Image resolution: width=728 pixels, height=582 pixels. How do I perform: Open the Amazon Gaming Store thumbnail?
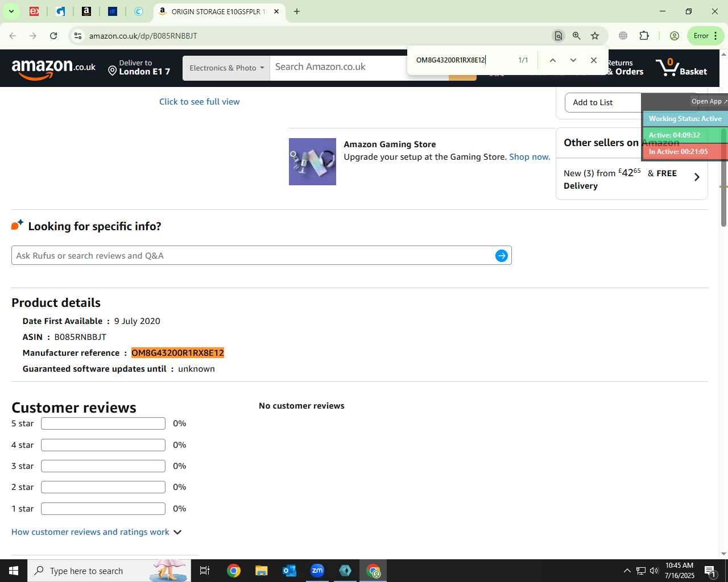click(x=312, y=161)
